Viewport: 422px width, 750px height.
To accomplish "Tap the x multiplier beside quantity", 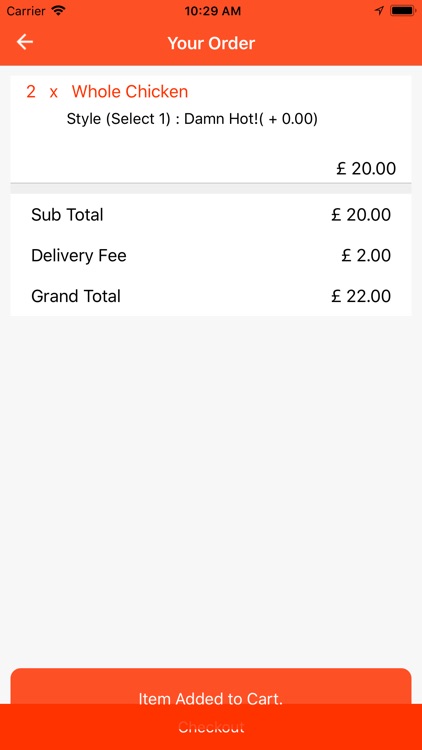I will (54, 92).
